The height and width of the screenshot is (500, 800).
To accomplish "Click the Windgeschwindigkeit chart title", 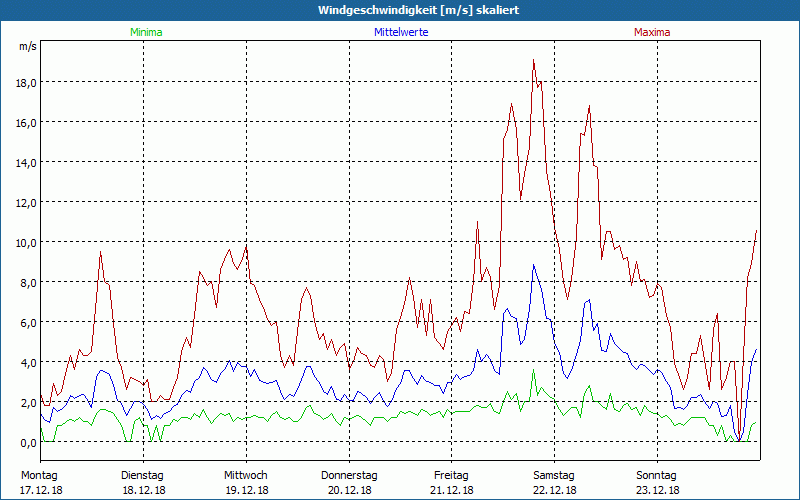I will (399, 10).
